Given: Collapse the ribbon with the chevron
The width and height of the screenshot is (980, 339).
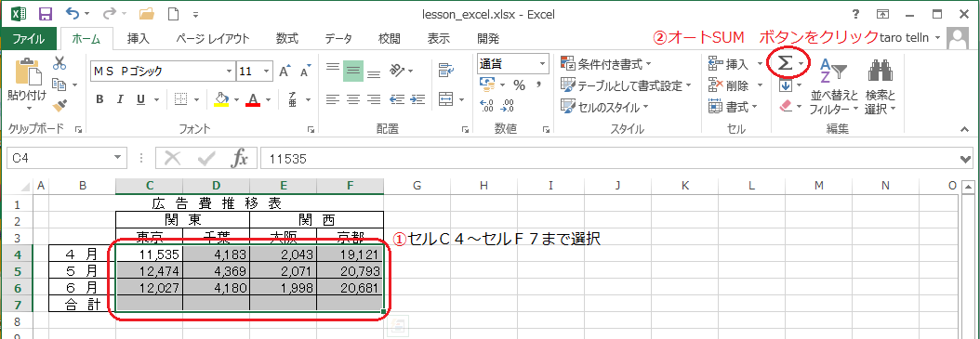Looking at the screenshot, I should click(964, 128).
